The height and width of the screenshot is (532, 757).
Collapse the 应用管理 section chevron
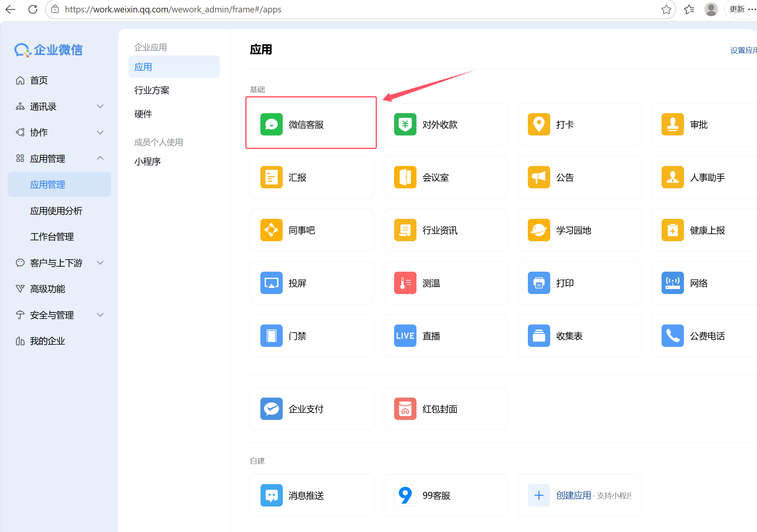point(100,159)
